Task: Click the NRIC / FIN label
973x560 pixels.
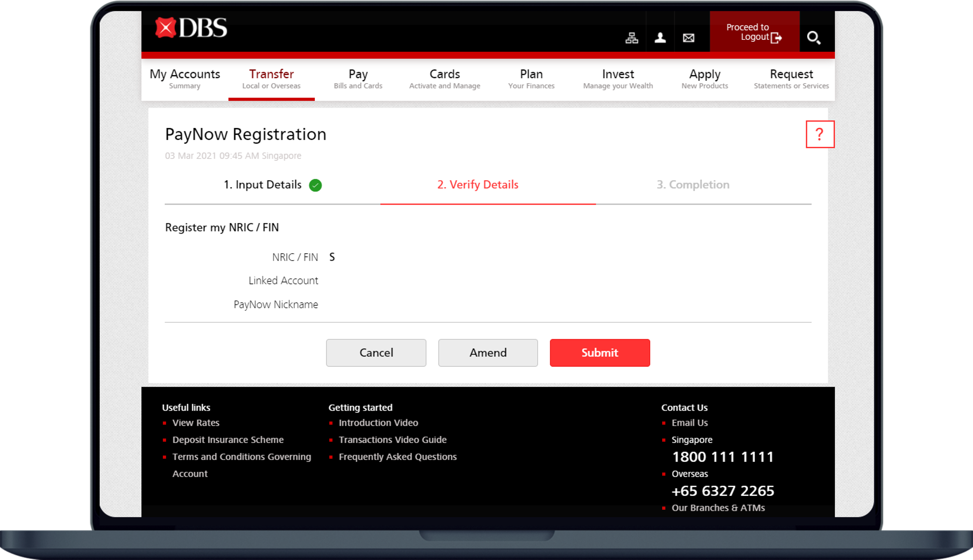Action: point(295,257)
